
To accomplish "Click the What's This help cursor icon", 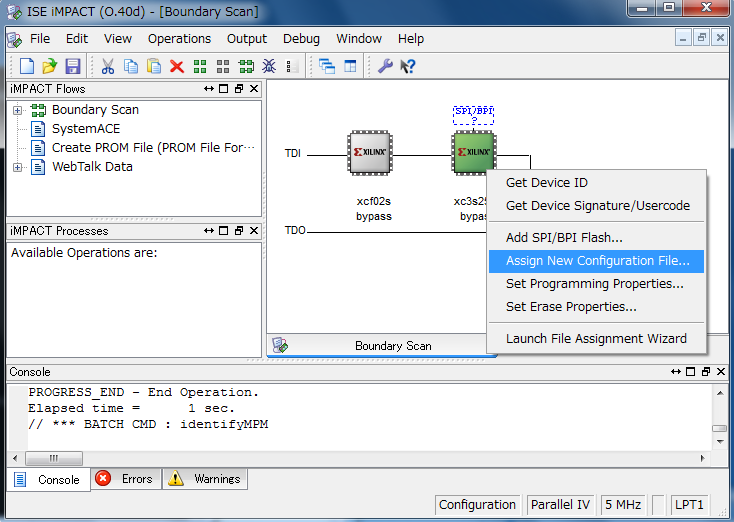I will tap(408, 66).
